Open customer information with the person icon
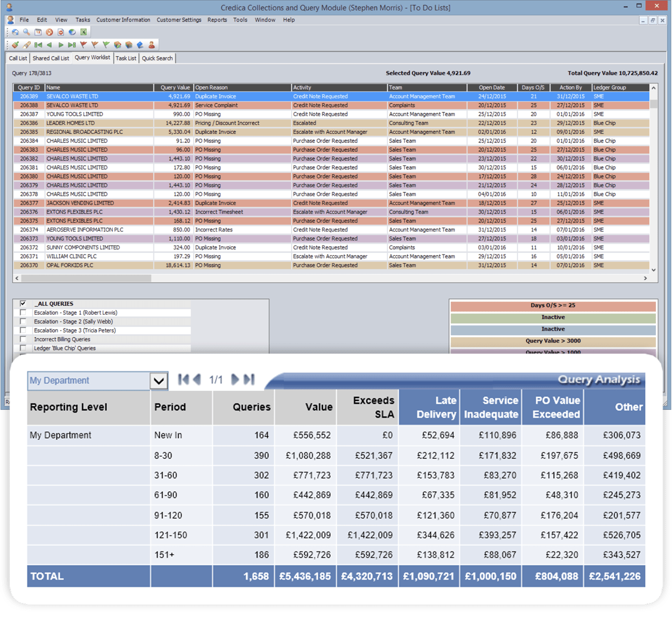This screenshot has height=622, width=672. [151, 45]
